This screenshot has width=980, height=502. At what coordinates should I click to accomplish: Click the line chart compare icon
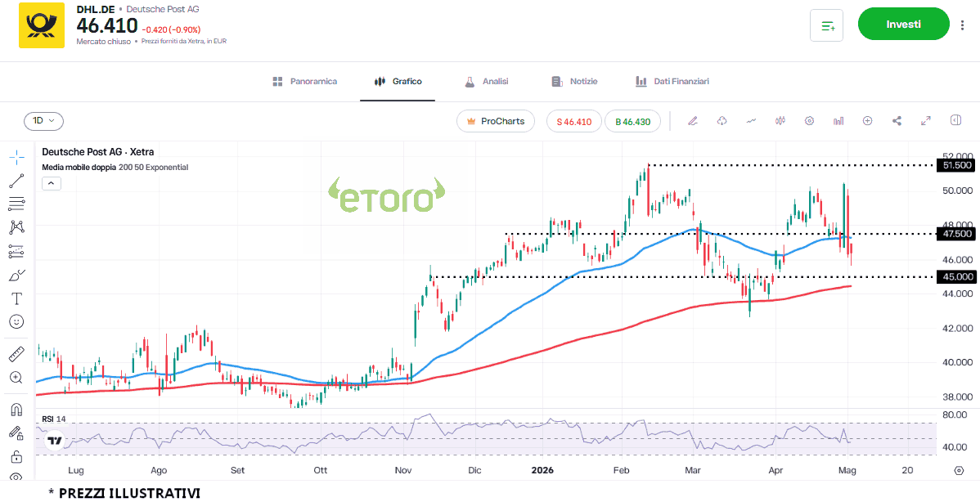click(751, 121)
